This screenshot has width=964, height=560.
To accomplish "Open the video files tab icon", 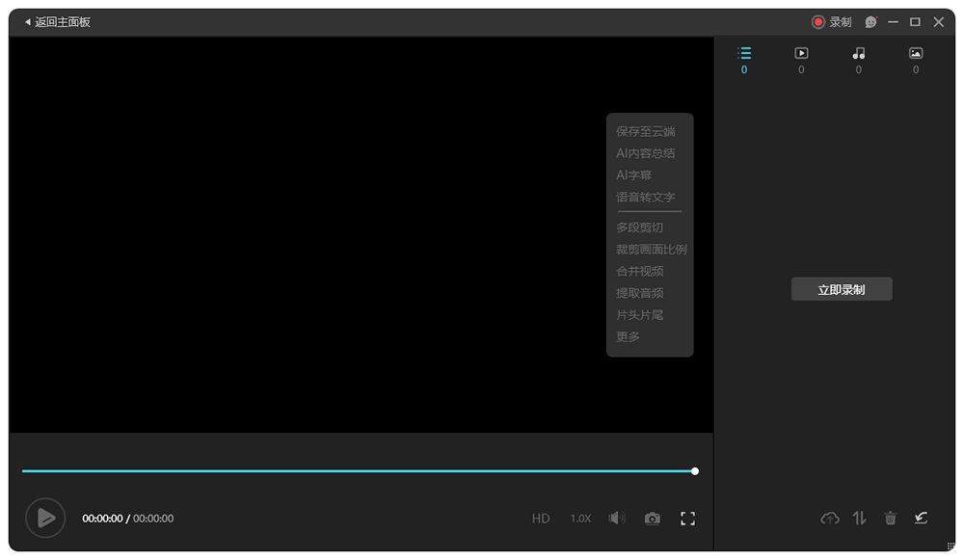I will [800, 55].
